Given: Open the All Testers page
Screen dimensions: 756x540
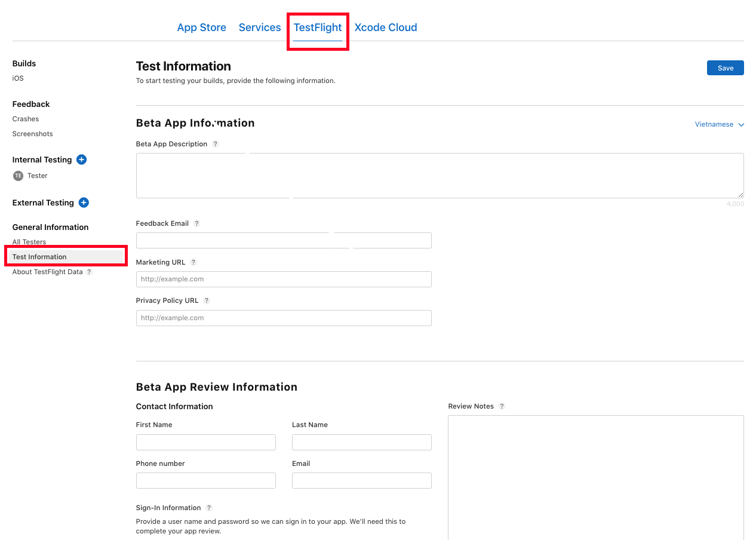Looking at the screenshot, I should pos(29,242).
